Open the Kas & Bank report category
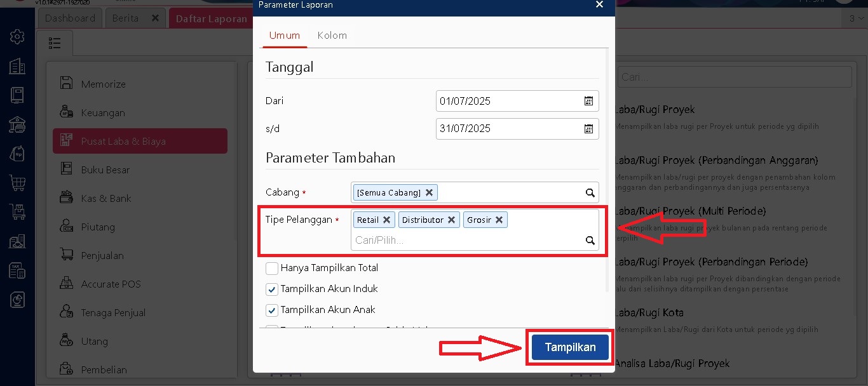Viewport: 868px width, 386px height. pyautogui.click(x=106, y=198)
